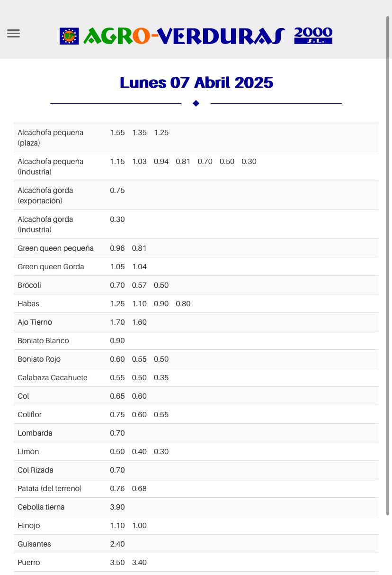This screenshot has width=392, height=575.
Task: Click the Agro-Verduras 2000 logo
Action: pyautogui.click(x=196, y=36)
